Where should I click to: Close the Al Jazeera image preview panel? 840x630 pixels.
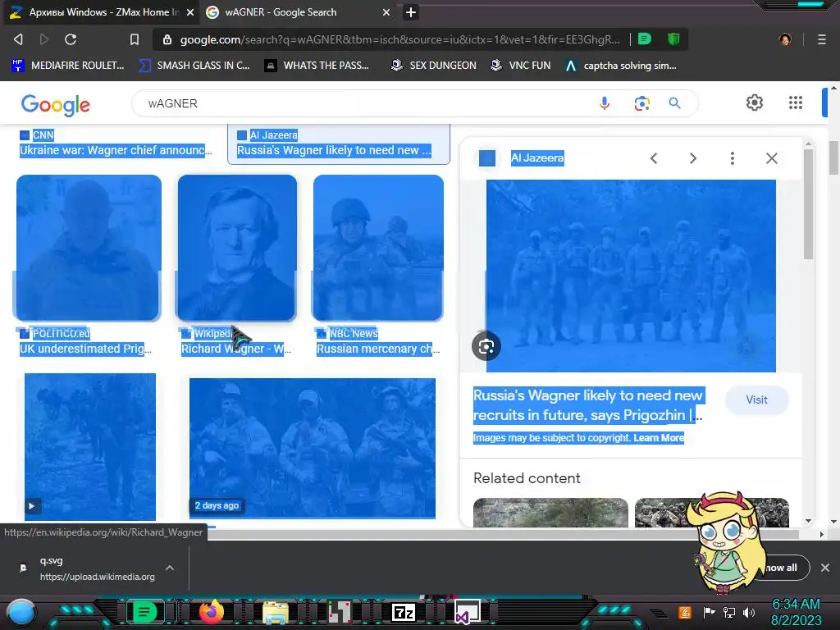pos(771,158)
